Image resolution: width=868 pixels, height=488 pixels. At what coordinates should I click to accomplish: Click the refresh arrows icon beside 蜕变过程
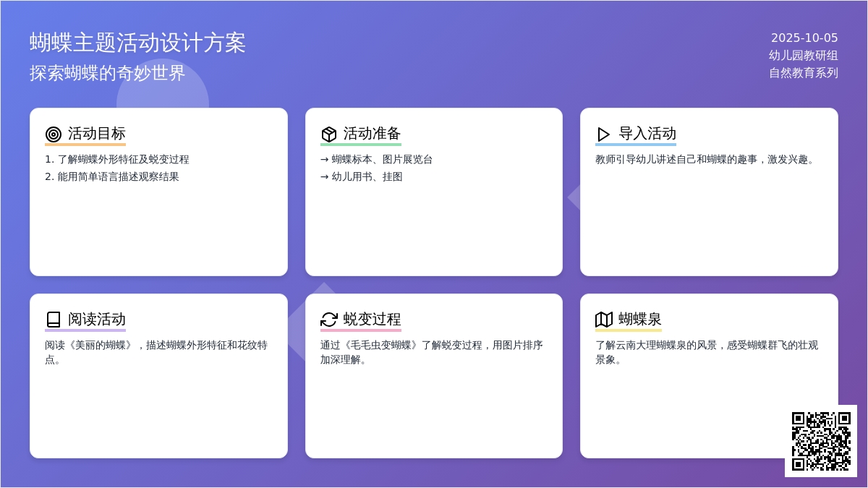[329, 320]
